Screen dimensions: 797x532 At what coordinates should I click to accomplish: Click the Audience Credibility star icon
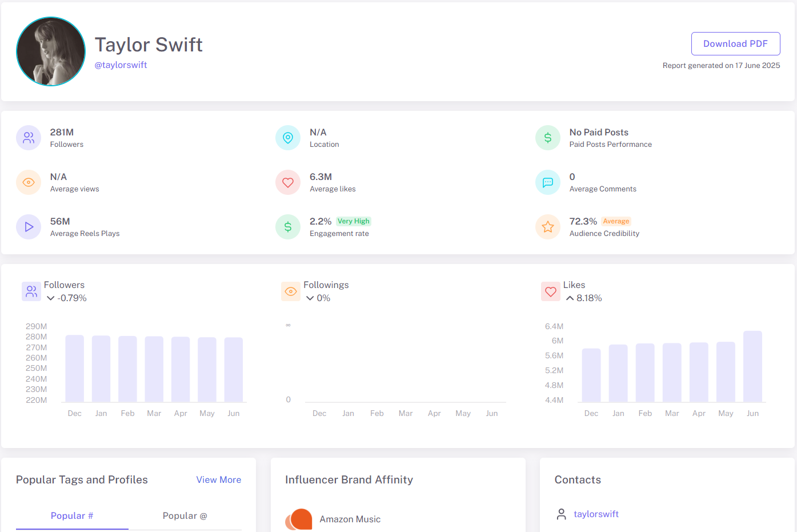[548, 227]
